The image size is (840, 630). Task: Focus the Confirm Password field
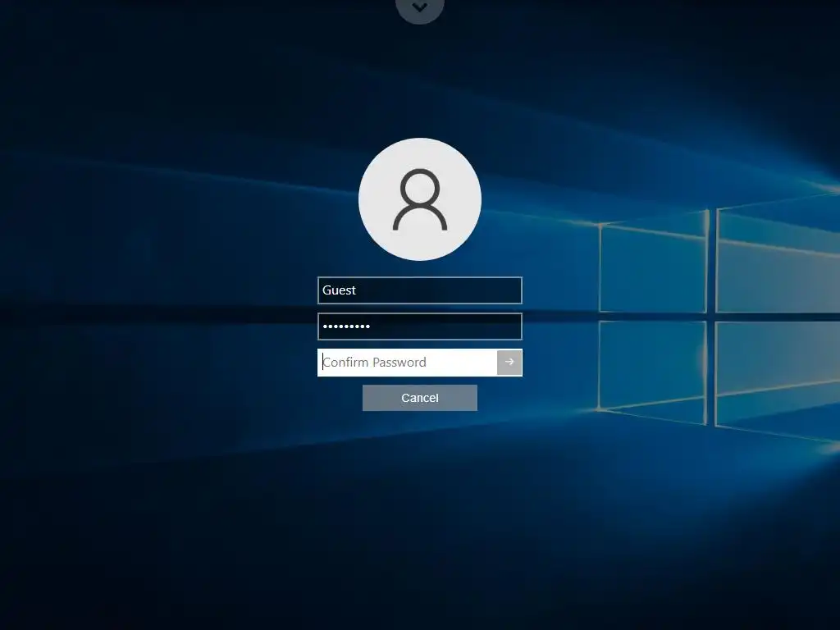pos(407,363)
